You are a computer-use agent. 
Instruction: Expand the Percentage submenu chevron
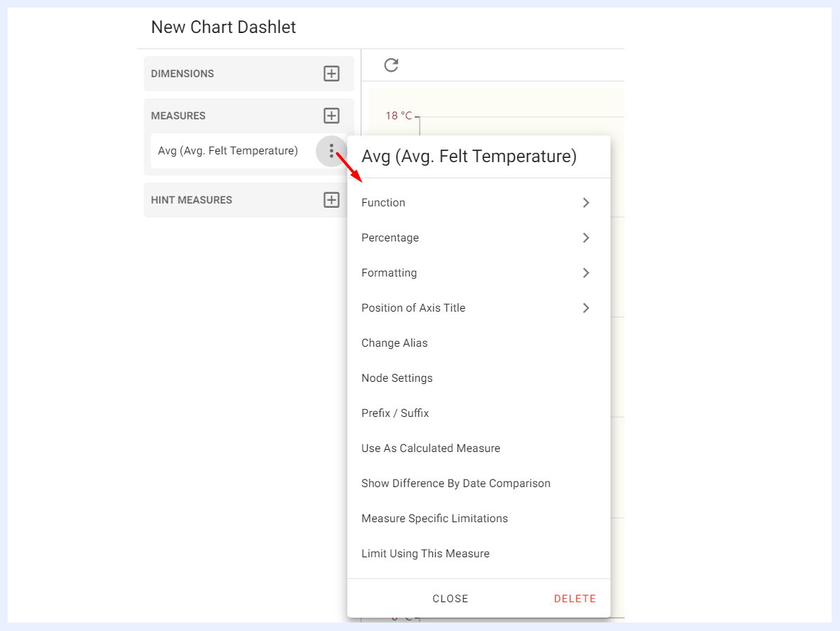[585, 238]
